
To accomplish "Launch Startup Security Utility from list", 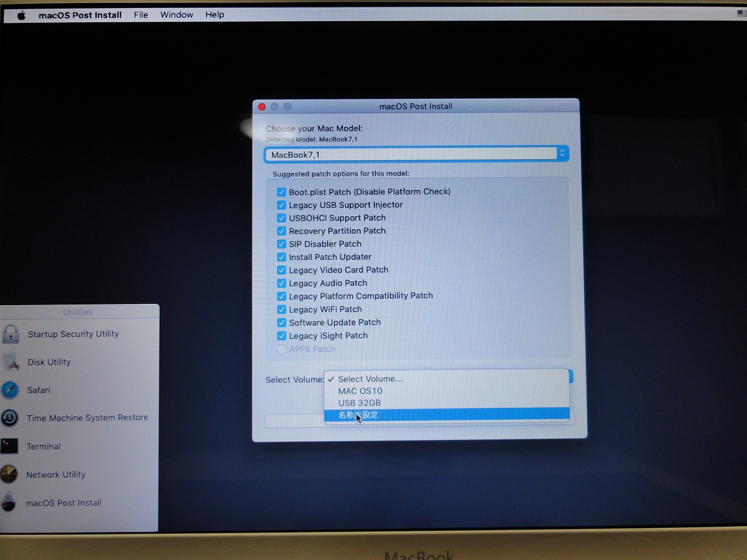I will (x=74, y=334).
